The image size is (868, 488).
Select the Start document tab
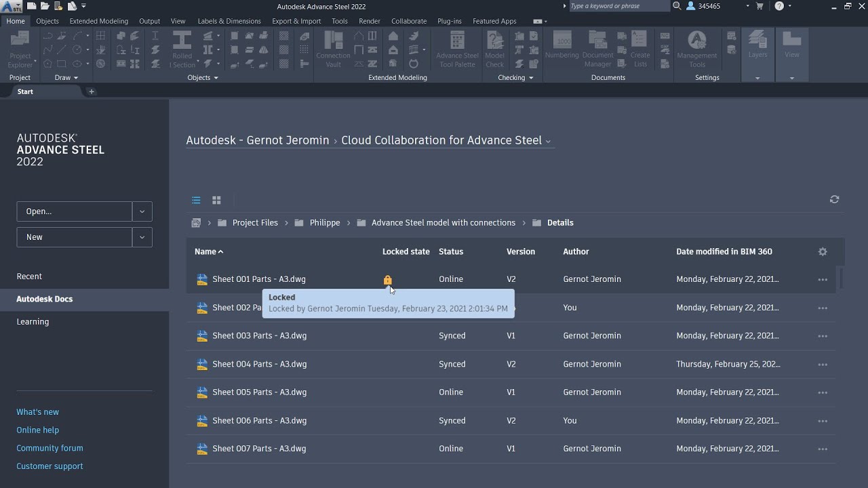[25, 91]
